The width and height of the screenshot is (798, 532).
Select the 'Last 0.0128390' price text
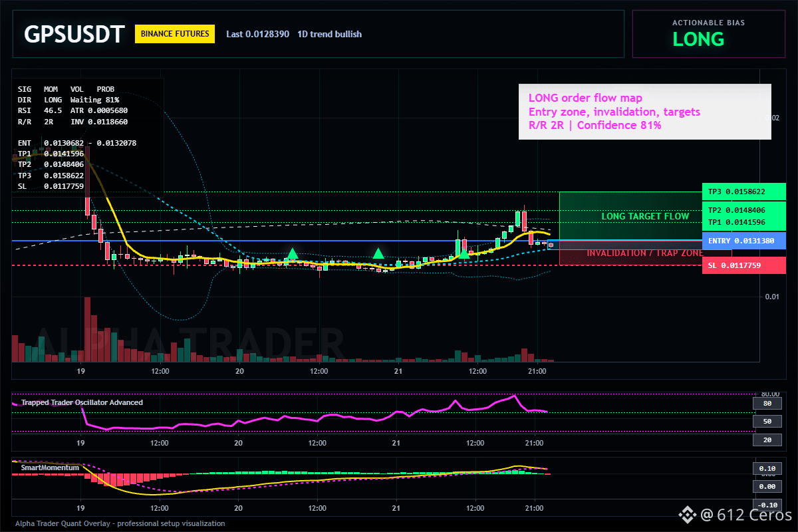click(x=257, y=34)
